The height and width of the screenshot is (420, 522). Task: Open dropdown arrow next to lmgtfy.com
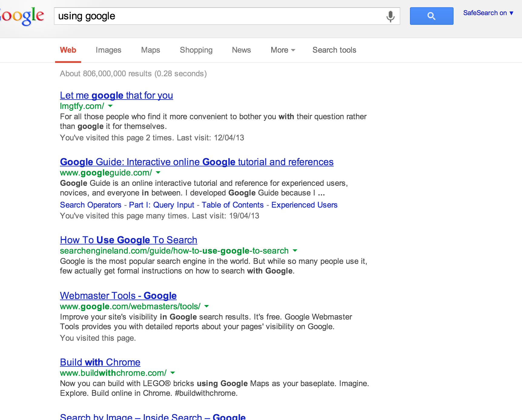[110, 106]
